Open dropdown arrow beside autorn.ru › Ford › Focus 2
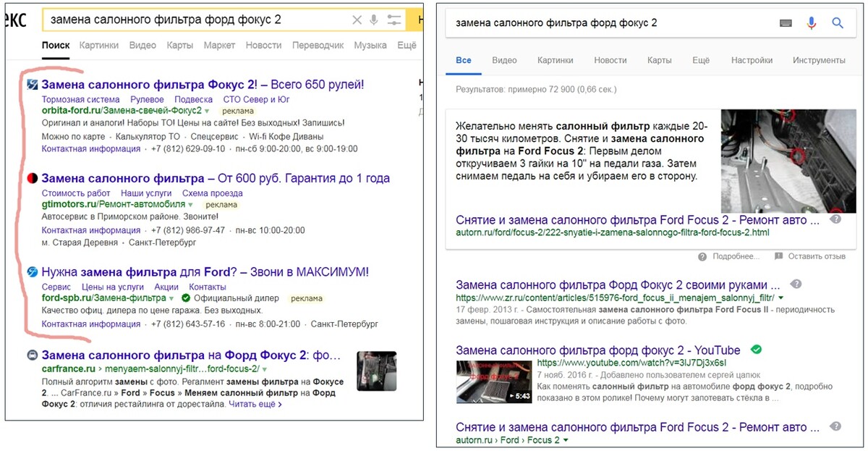This screenshot has width=868, height=451. [566, 440]
